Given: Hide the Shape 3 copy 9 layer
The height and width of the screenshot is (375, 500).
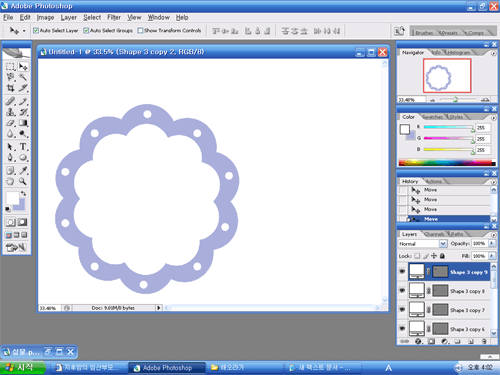Looking at the screenshot, I should (x=402, y=271).
